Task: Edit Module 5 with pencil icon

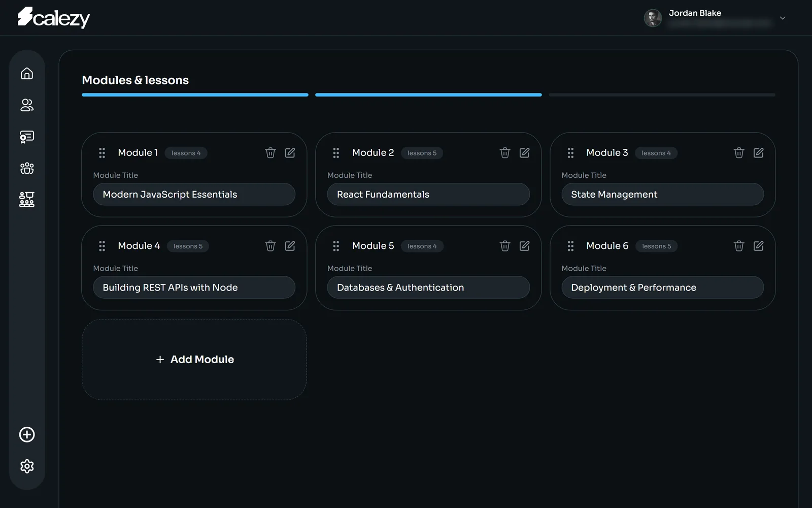Action: pos(524,246)
